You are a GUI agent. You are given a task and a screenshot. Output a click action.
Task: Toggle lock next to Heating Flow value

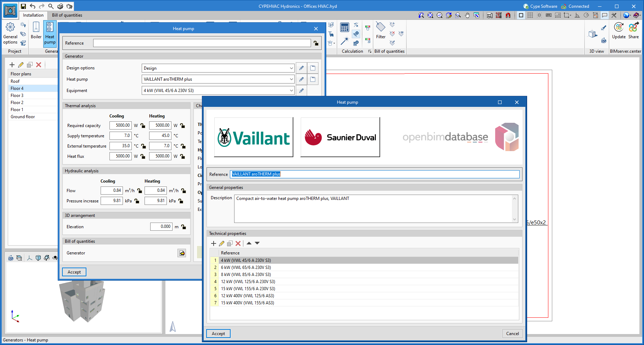pyautogui.click(x=183, y=191)
